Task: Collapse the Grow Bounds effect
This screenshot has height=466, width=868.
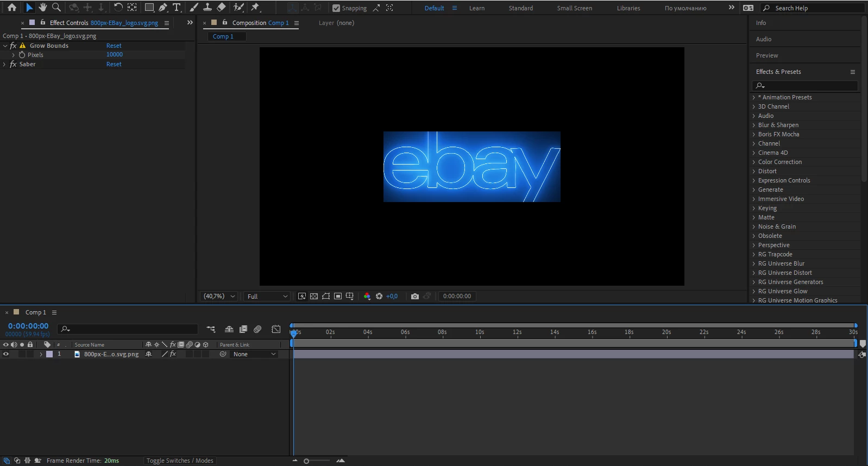Action: 5,46
